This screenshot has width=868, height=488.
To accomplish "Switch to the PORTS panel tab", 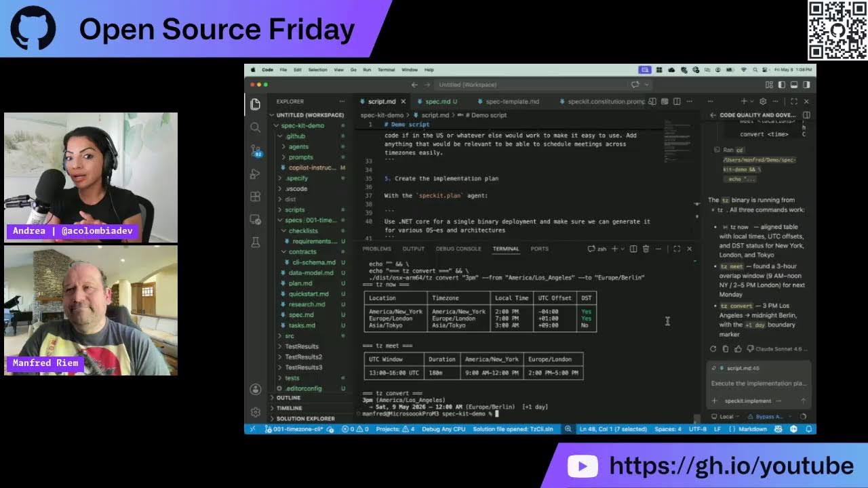I will pos(540,249).
